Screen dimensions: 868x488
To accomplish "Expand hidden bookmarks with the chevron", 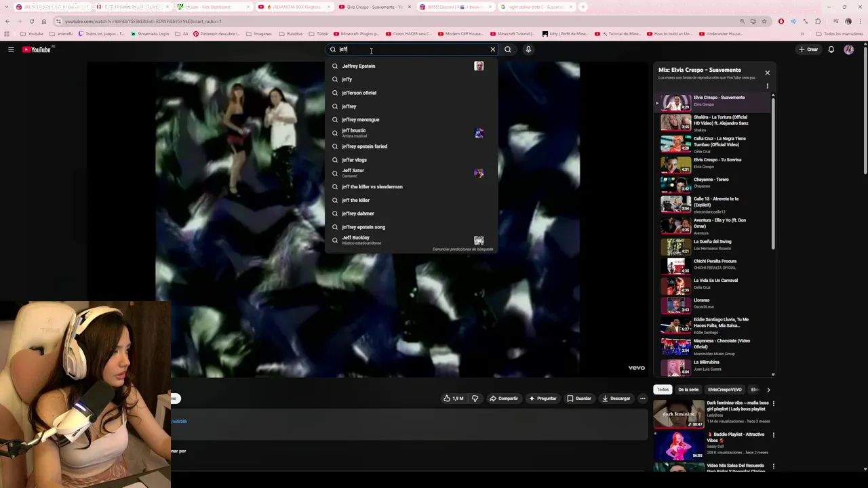I will click(x=802, y=34).
